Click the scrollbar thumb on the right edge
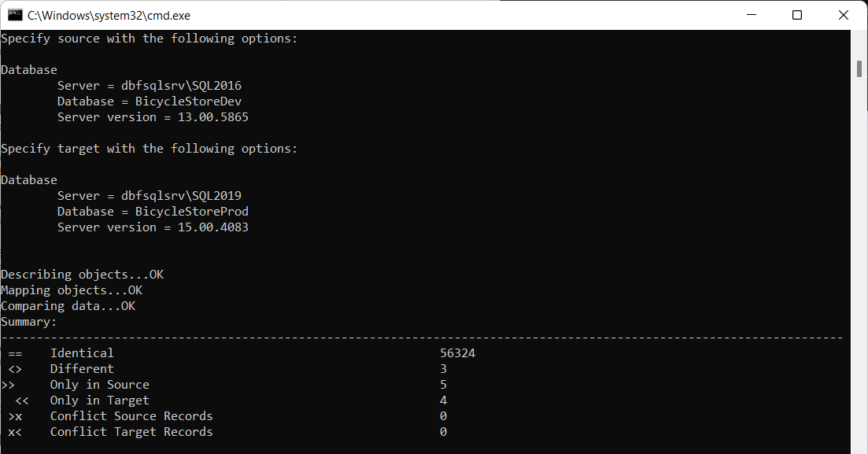 tap(859, 71)
